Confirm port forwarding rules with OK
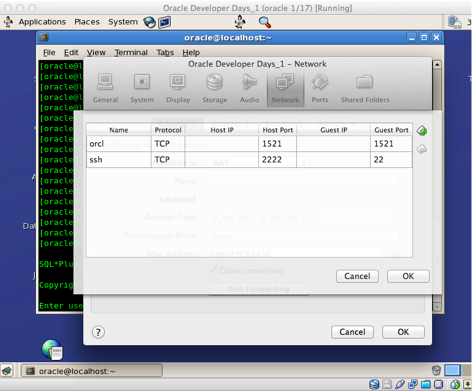This screenshot has width=472, height=391. [408, 276]
